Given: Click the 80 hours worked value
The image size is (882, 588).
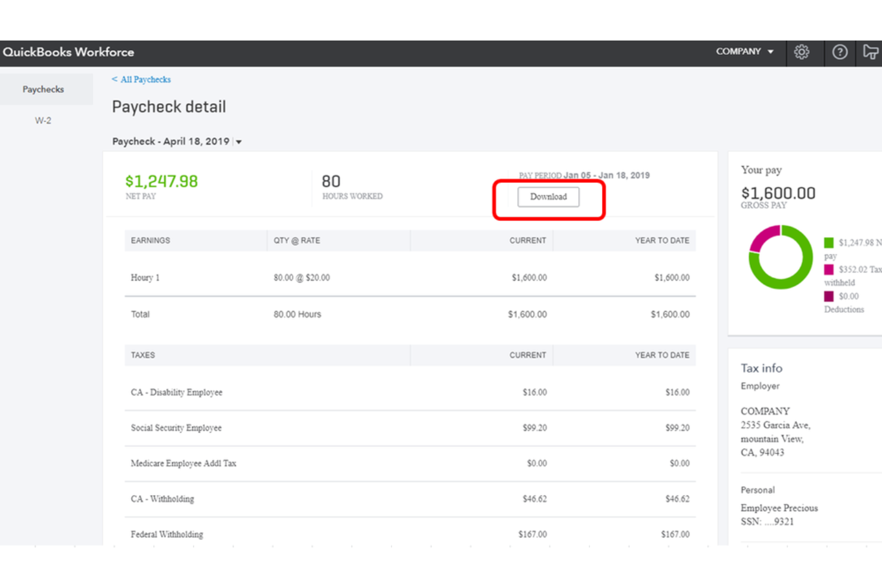Looking at the screenshot, I should tap(331, 181).
